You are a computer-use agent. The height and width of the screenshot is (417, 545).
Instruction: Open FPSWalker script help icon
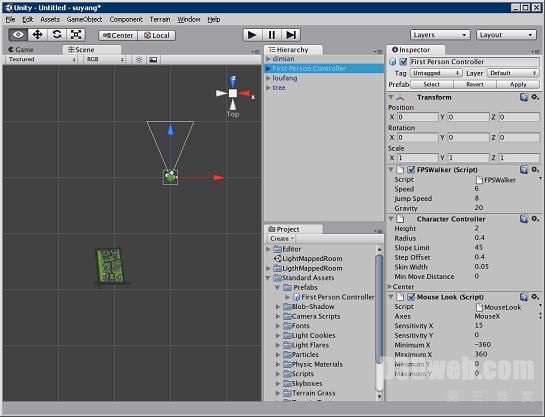[x=524, y=169]
